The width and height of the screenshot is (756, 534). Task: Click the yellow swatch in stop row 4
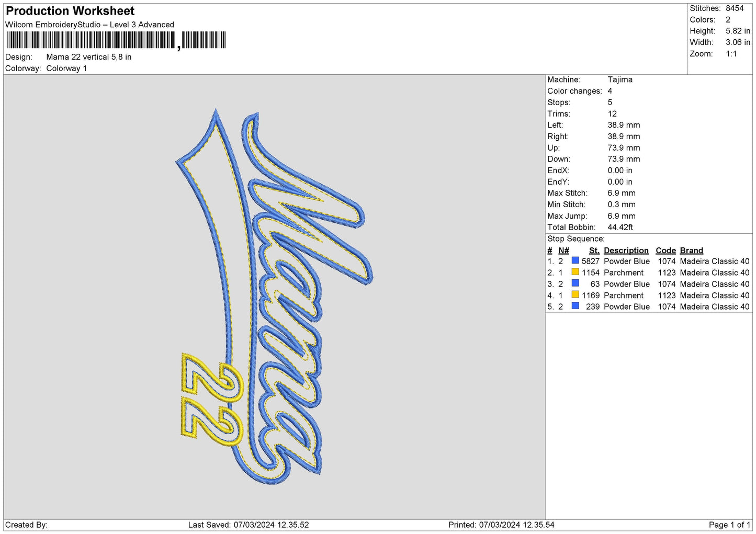point(575,294)
